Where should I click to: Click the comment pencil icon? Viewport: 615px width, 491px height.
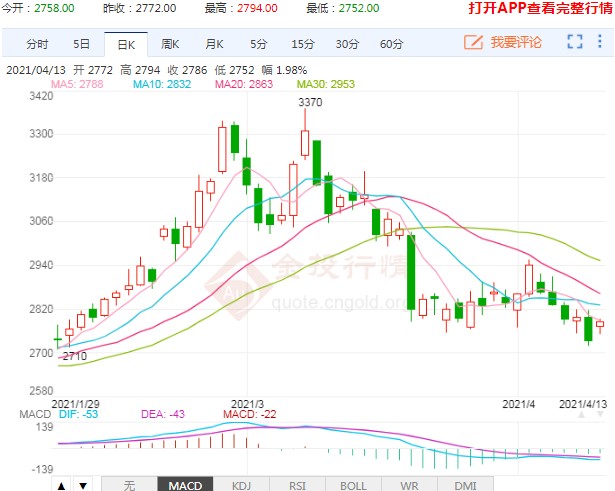click(473, 42)
